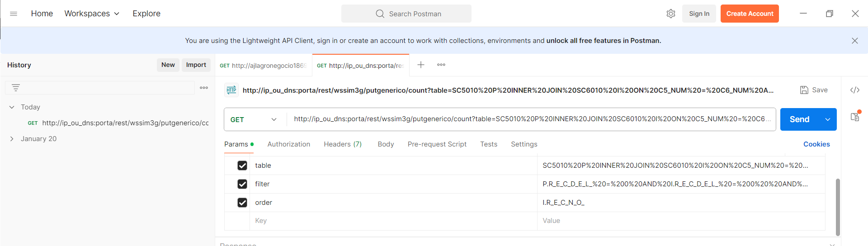Open the Cookies link
This screenshot has width=868, height=246.
816,144
